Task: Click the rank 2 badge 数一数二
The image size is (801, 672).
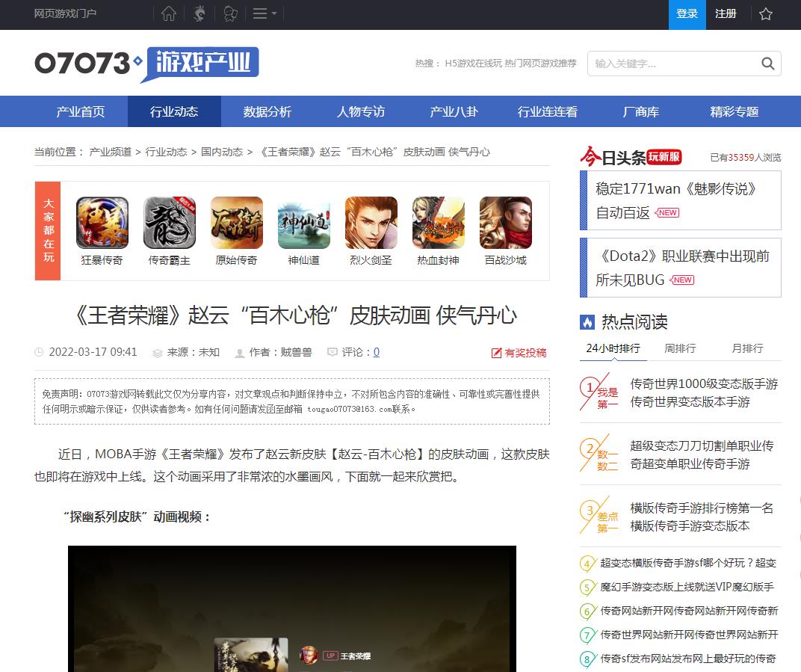Action: (x=599, y=454)
